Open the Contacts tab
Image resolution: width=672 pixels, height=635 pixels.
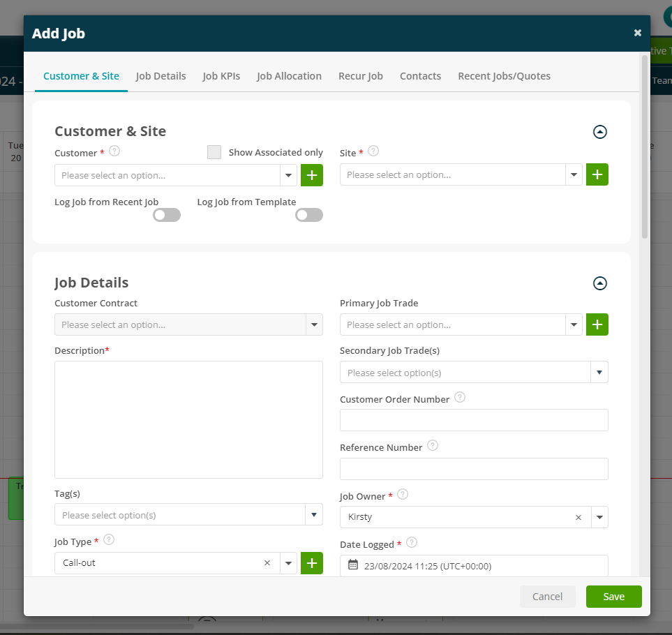[420, 76]
